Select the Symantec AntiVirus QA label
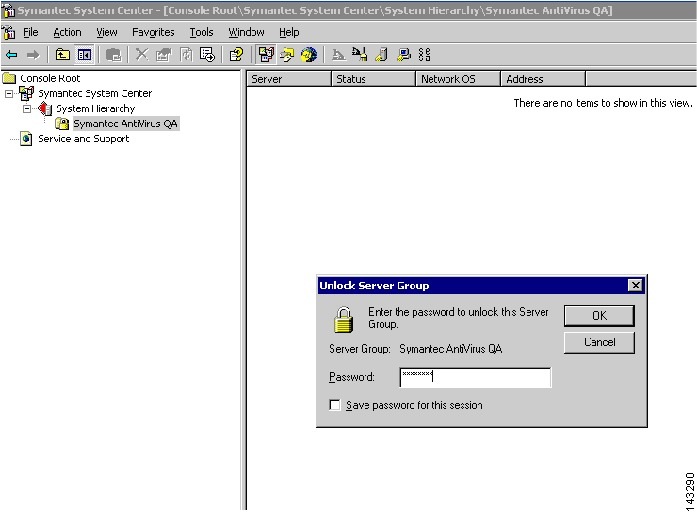This screenshot has width=697, height=513. (x=126, y=124)
